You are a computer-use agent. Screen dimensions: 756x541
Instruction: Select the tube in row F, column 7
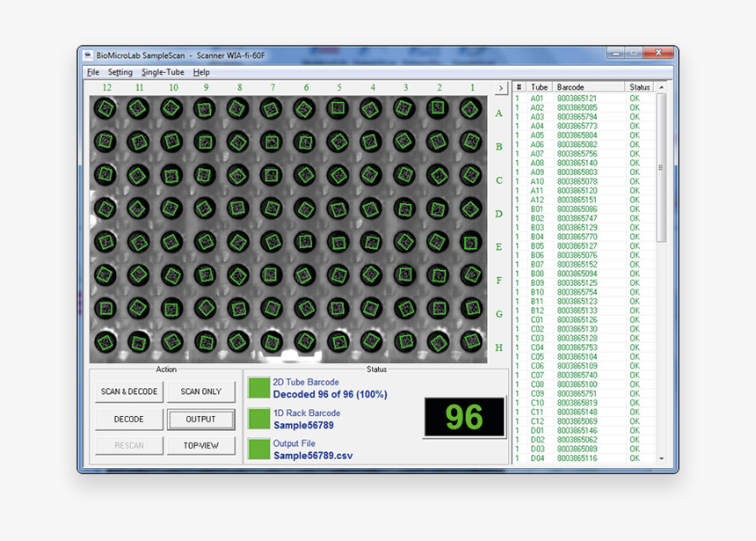tap(272, 275)
